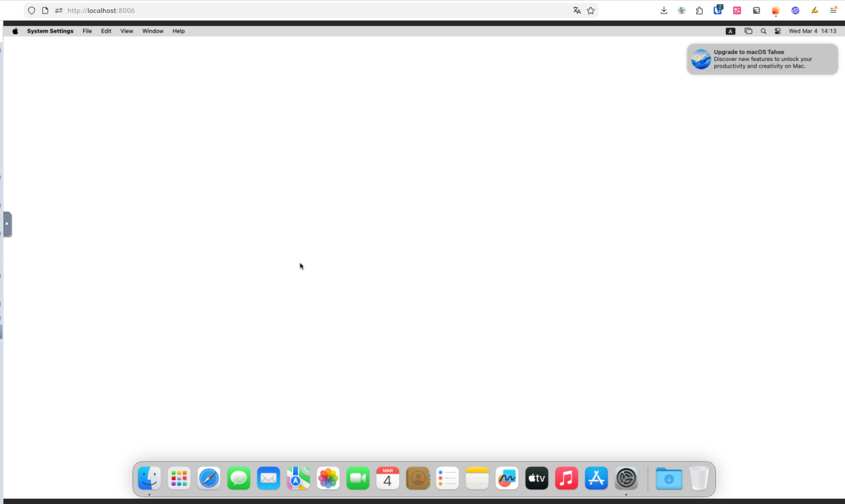Click Spotlight search magnifier icon
Image resolution: width=845 pixels, height=504 pixels.
point(763,31)
